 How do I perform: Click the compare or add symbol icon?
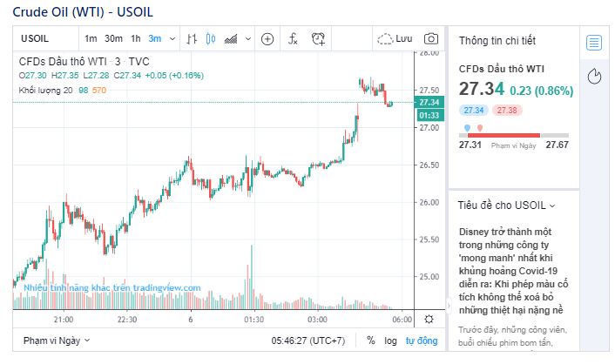267,38
